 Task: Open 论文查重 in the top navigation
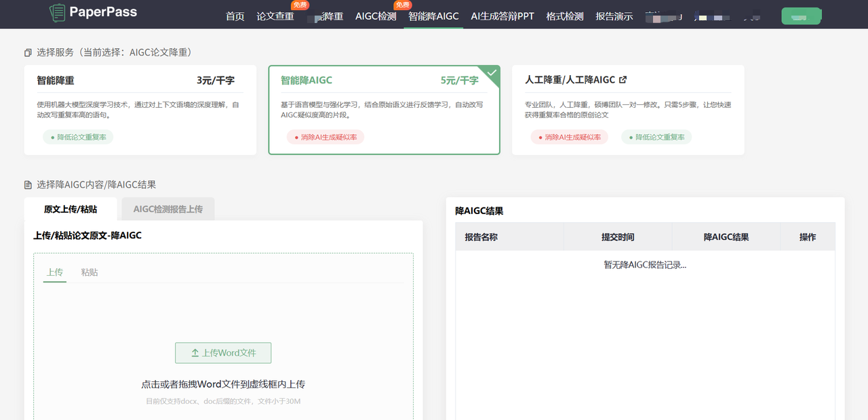coord(275,16)
